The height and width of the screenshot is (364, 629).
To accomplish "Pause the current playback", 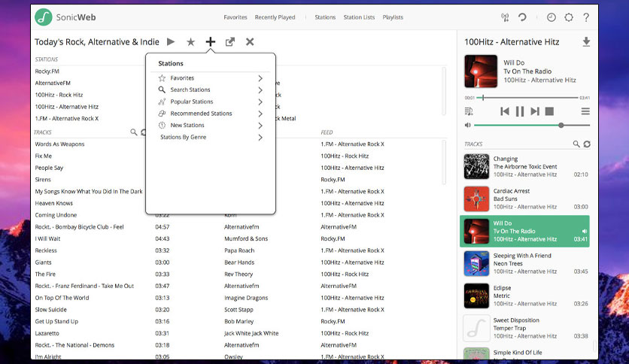I will [519, 111].
